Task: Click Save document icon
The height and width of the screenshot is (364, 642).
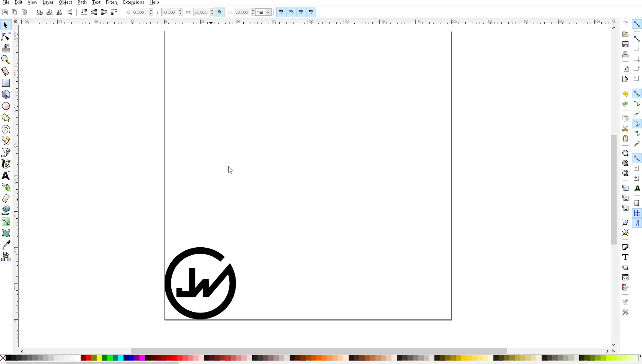Action: 625,44
